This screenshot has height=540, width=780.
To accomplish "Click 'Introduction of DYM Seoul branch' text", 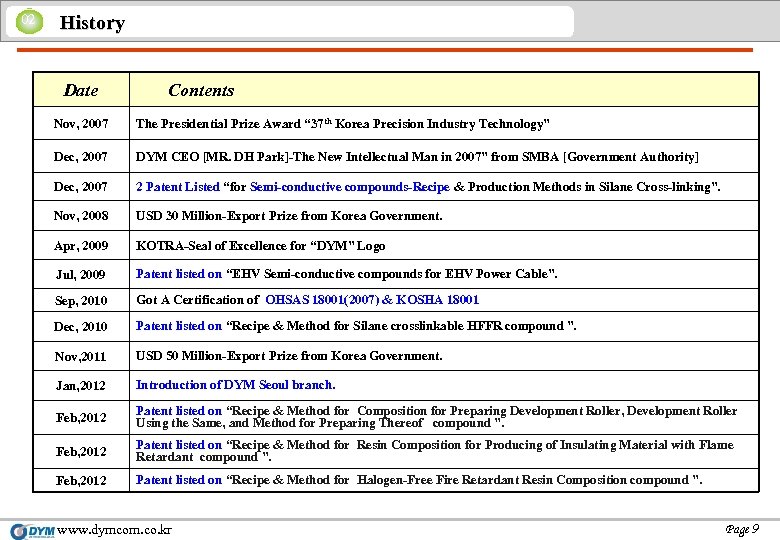I will click(236, 385).
